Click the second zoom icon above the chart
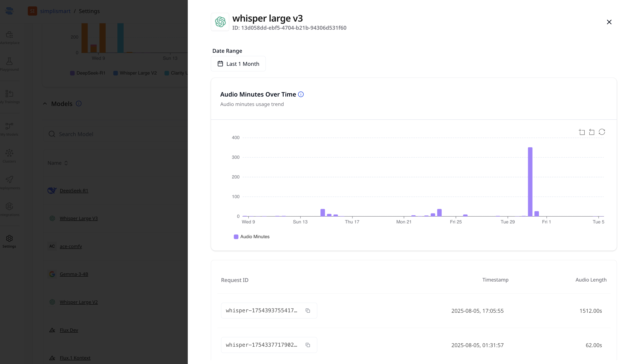 [x=592, y=132]
